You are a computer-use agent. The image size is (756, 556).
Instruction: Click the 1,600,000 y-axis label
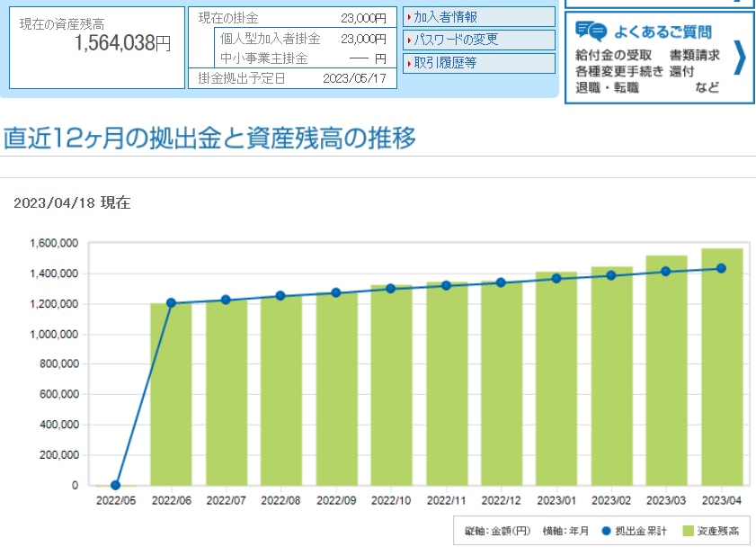(54, 243)
